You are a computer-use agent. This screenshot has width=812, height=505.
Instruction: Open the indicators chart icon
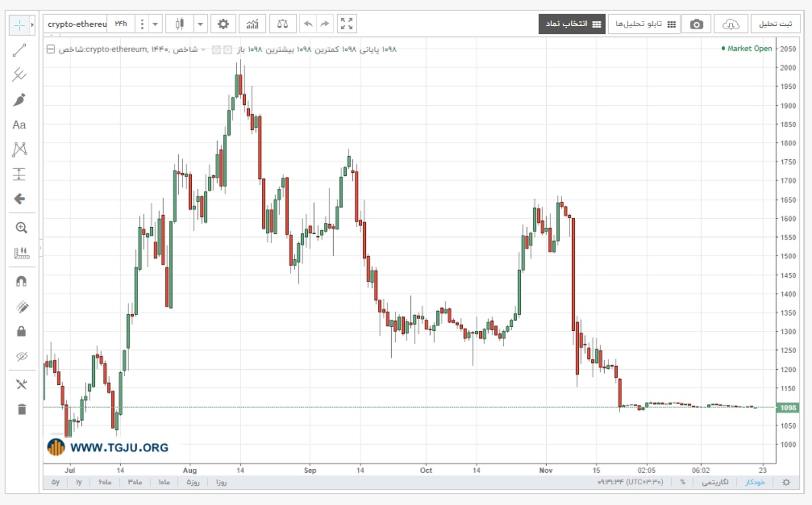click(x=252, y=24)
